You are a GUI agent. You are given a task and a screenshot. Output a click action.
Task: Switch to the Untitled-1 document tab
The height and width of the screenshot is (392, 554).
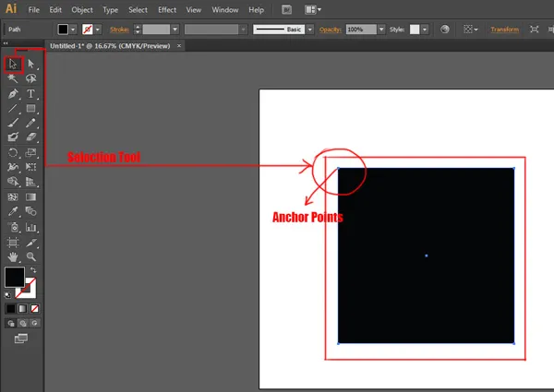coord(110,44)
